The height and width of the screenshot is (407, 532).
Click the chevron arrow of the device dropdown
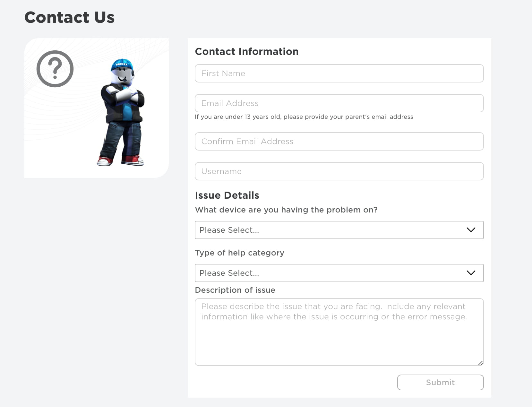pos(471,230)
